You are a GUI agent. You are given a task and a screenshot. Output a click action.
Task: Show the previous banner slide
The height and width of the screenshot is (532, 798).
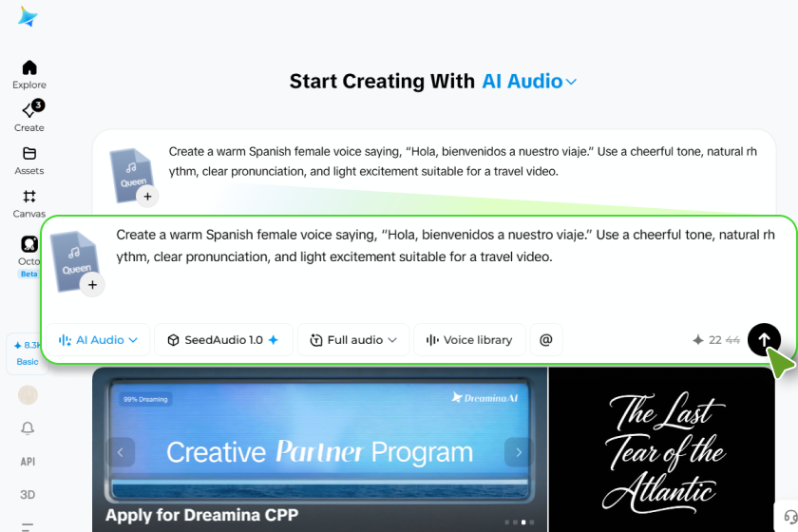(x=121, y=452)
